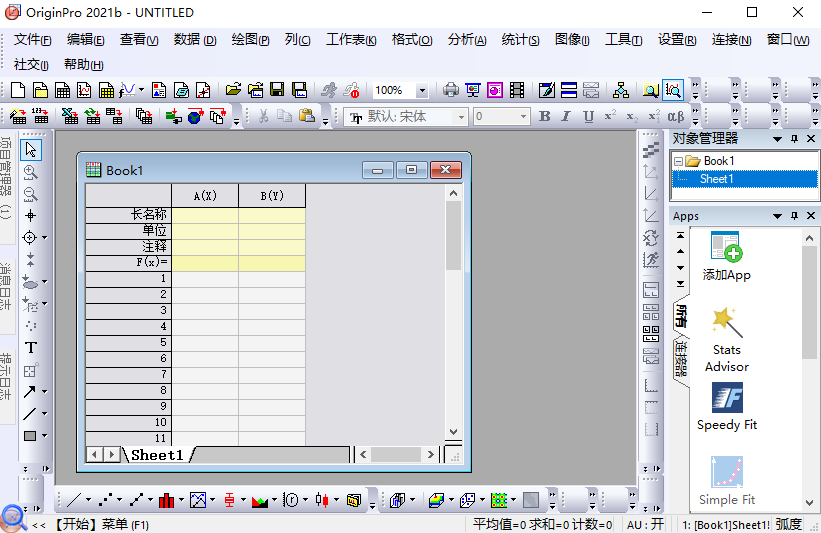Image resolution: width=821 pixels, height=533 pixels.
Task: Open the 分析(A) menu
Action: 467,40
